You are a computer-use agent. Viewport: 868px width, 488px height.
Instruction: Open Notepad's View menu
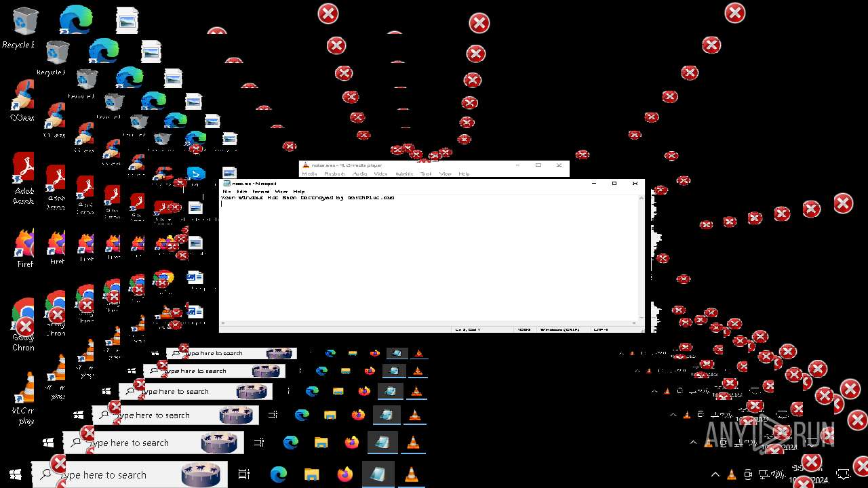(x=281, y=192)
